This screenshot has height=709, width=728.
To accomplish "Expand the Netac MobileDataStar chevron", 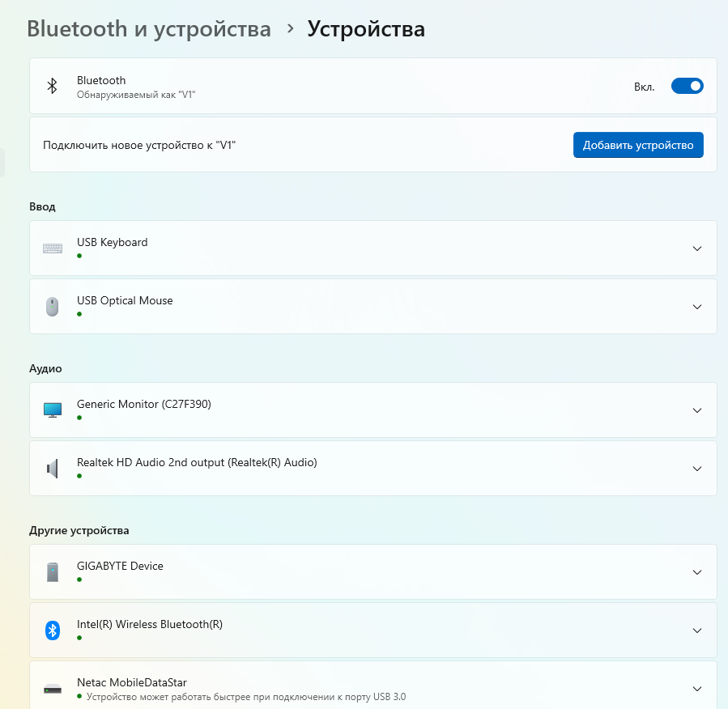I will pyautogui.click(x=696, y=689).
